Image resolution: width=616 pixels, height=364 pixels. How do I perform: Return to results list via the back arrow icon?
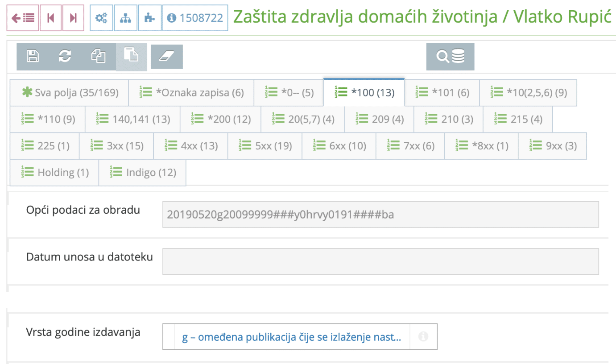click(x=22, y=18)
